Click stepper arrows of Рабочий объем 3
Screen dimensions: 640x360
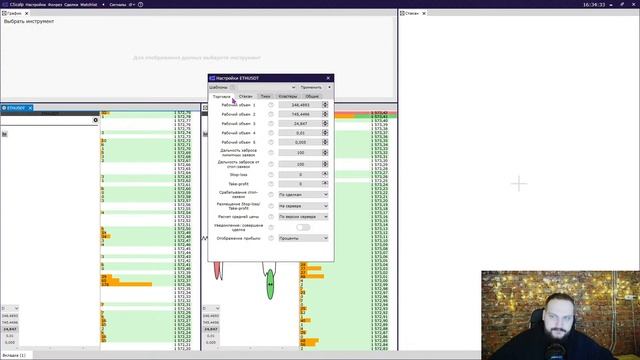[x=325, y=123]
